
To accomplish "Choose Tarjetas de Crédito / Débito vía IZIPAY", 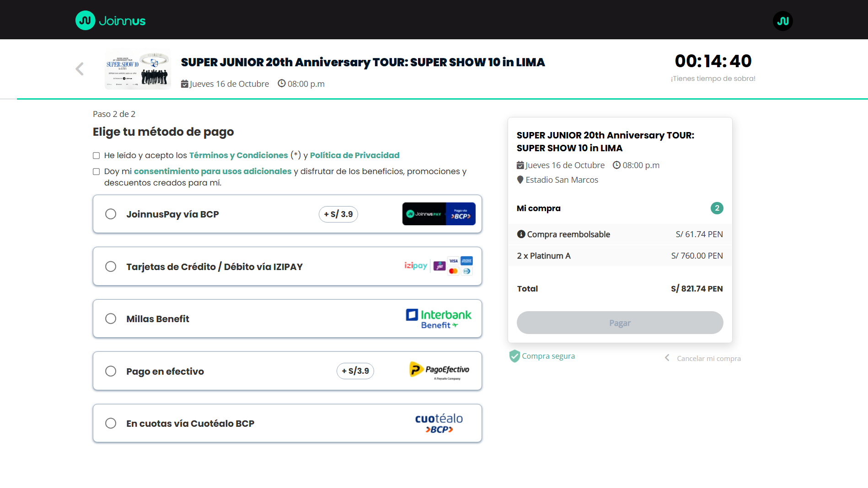I will point(111,266).
